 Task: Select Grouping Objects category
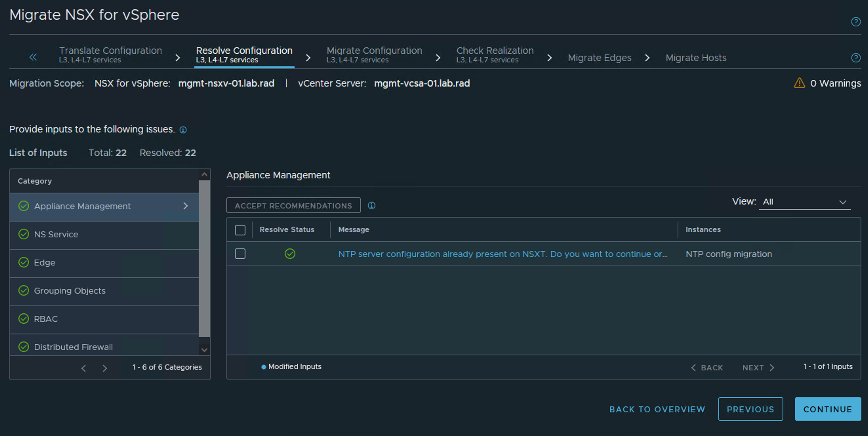(x=104, y=291)
